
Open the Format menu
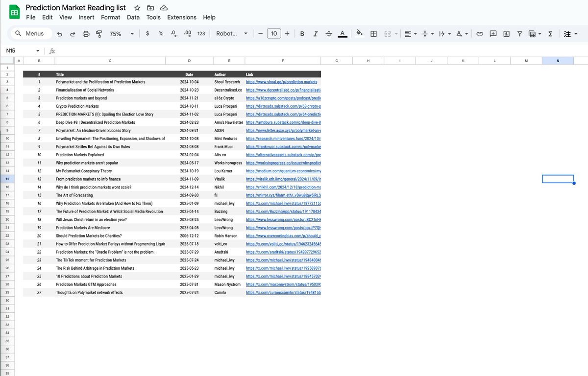point(111,17)
